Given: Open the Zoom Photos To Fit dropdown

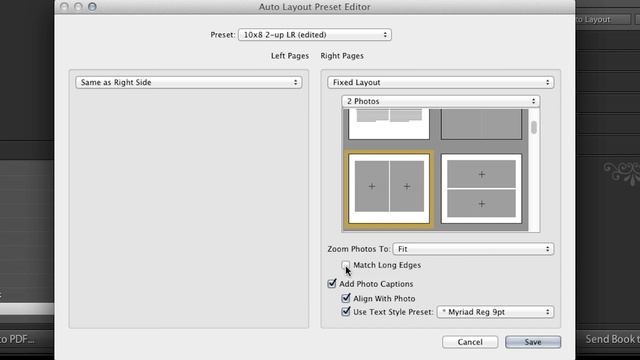Looking at the screenshot, I should click(x=473, y=249).
